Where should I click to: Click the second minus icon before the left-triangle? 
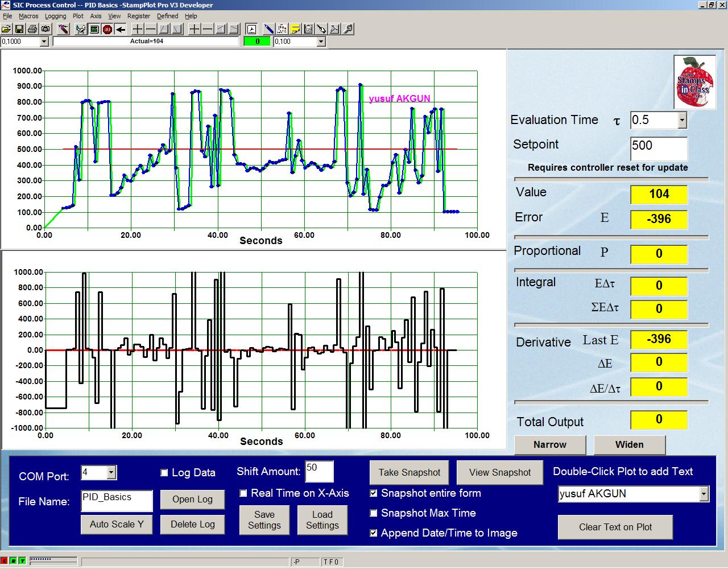pos(207,28)
